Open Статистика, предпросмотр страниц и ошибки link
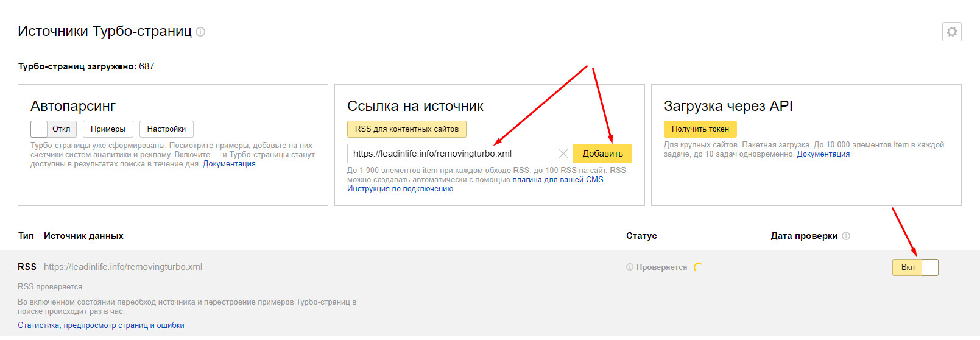The height and width of the screenshot is (340, 980). coord(101,325)
